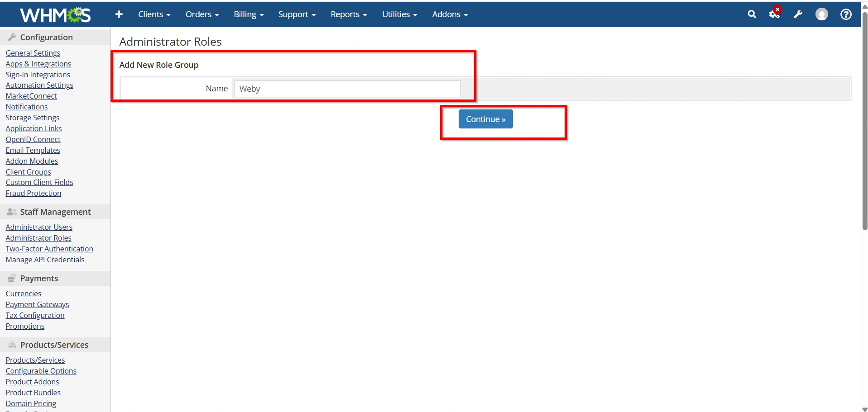Expand the Orders dropdown menu
Screen dimensions: 868x412
[202, 14]
